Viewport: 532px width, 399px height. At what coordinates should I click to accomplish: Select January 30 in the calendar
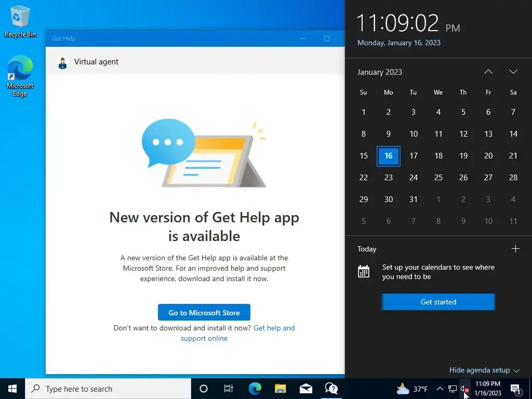389,199
